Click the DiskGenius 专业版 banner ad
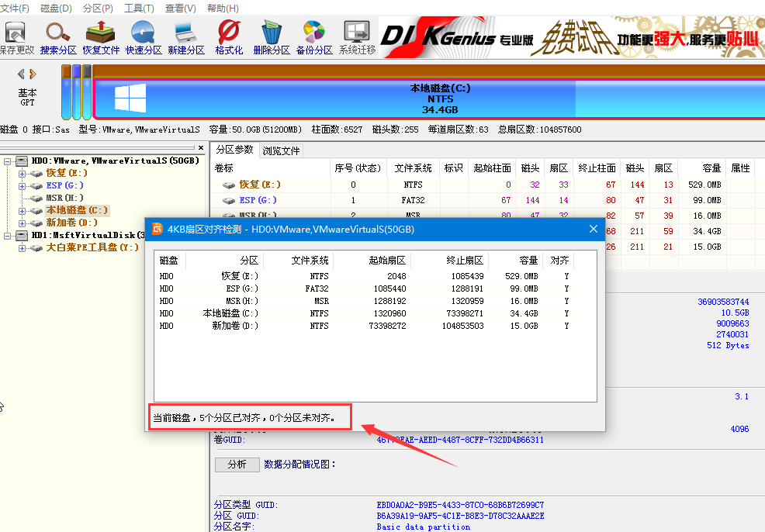The image size is (765, 532). [571, 37]
